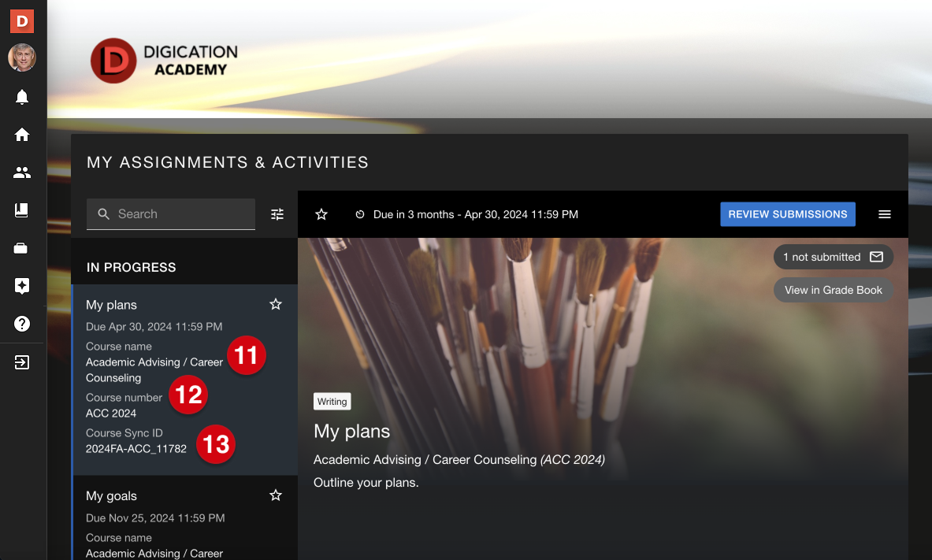The image size is (932, 560).
Task: Click 2024FA-ACC_11782 sync ID value
Action: 136,449
